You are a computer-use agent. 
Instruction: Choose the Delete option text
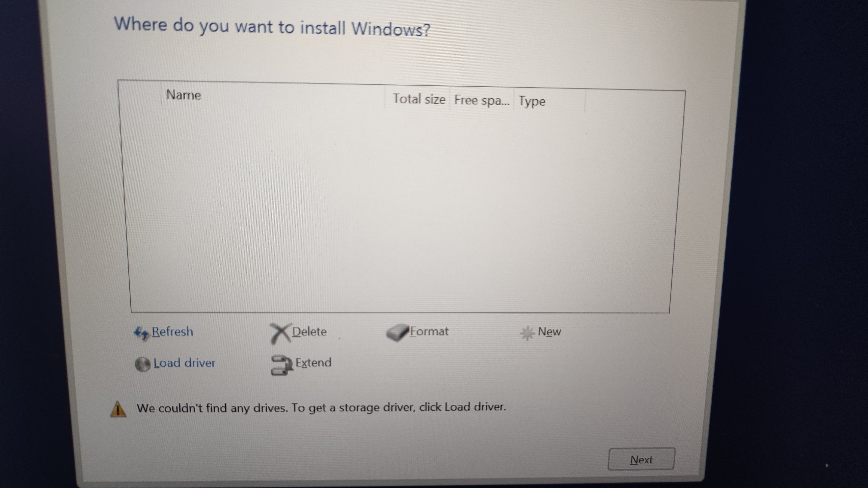[309, 332]
